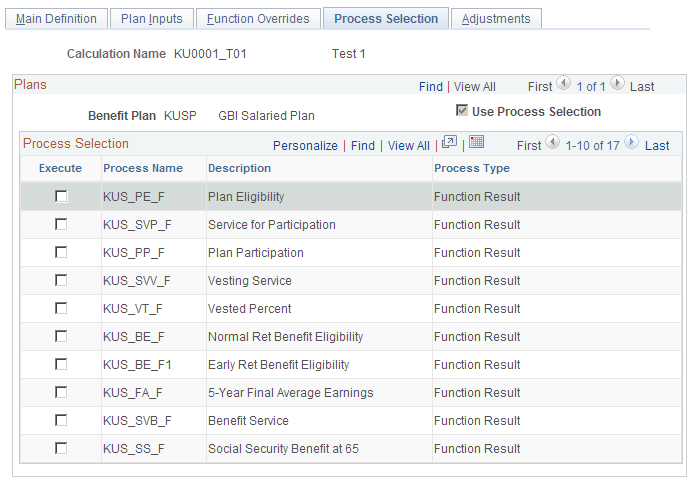Check Execute for KUS_SVV_F Vesting Service
The height and width of the screenshot is (481, 693).
[x=61, y=280]
